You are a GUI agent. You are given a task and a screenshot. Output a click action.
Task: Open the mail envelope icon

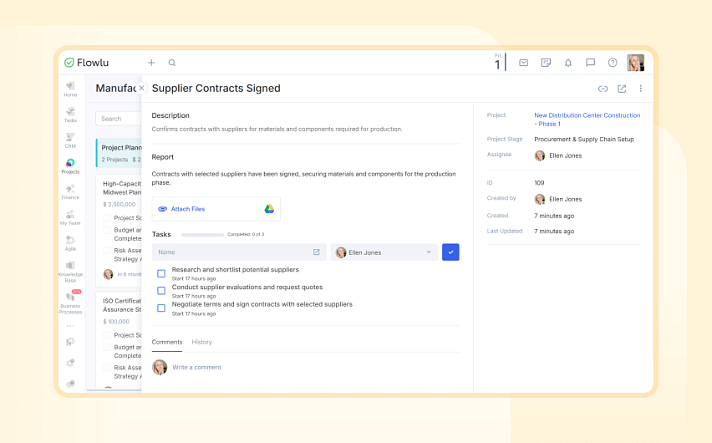tap(524, 63)
